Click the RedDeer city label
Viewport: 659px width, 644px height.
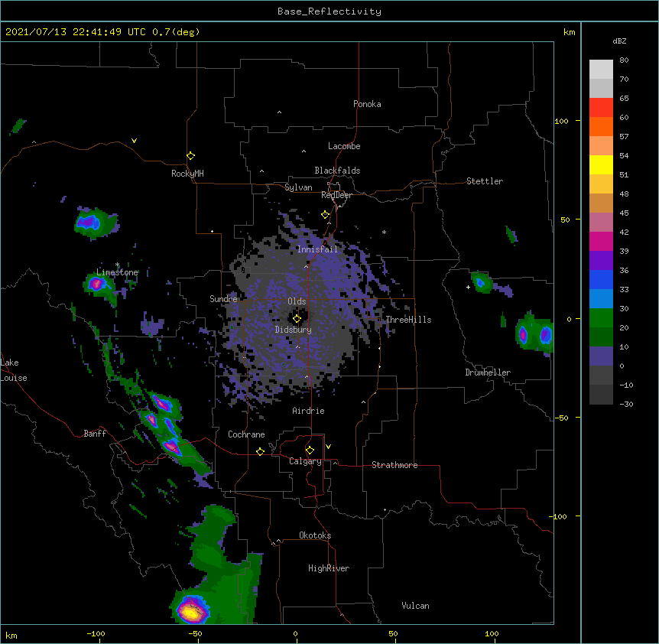tap(336, 195)
